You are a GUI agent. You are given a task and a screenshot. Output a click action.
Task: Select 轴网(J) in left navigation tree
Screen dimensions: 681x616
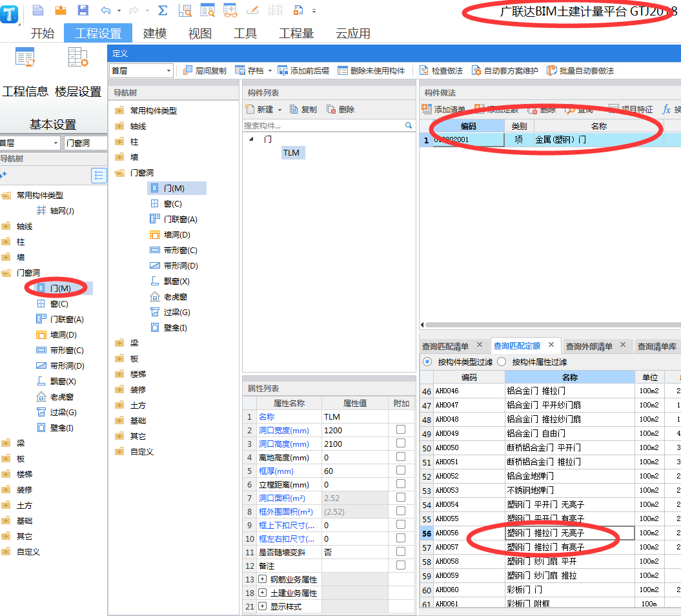[55, 210]
